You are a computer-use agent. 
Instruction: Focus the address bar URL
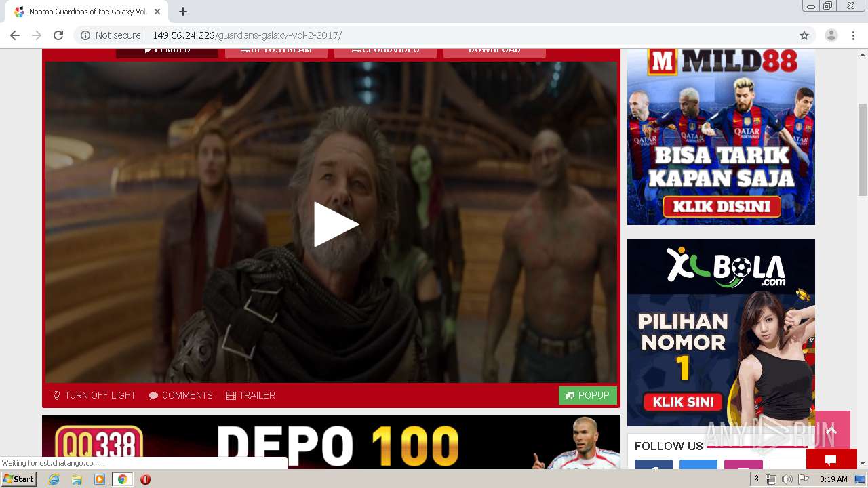point(247,35)
